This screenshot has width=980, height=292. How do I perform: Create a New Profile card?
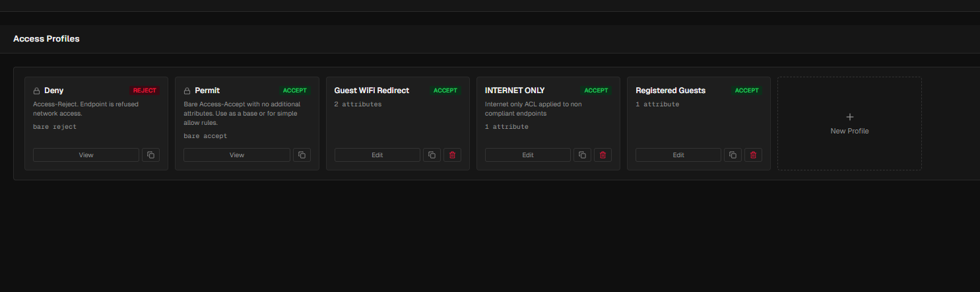pos(849,124)
